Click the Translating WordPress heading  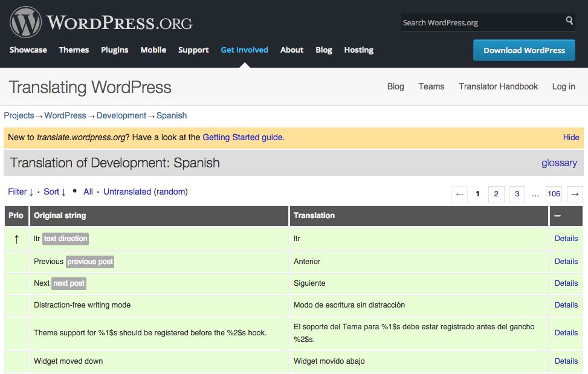(x=90, y=88)
